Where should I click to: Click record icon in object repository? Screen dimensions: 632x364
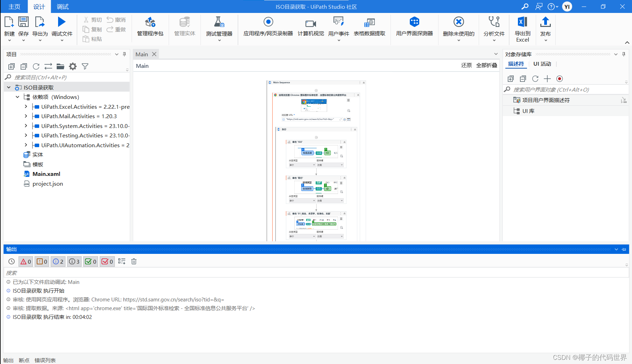tap(560, 79)
